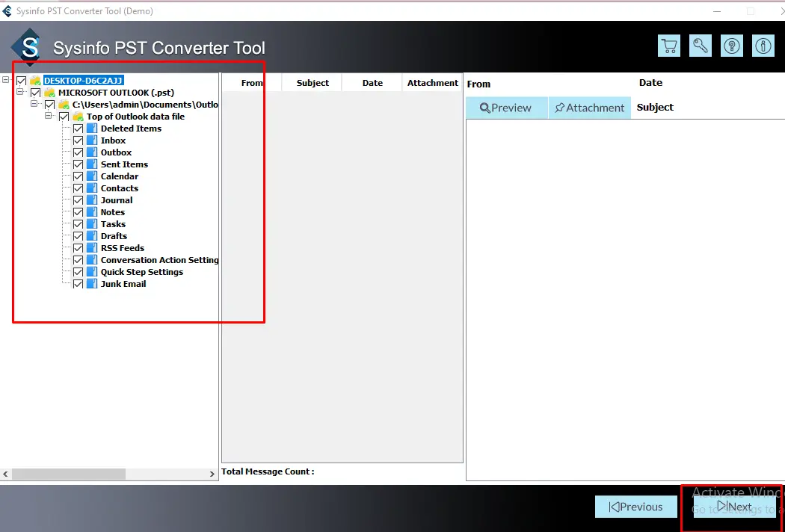This screenshot has height=532, width=785.
Task: Click the folder tree horizontal scrollbar thumb
Action: point(69,474)
